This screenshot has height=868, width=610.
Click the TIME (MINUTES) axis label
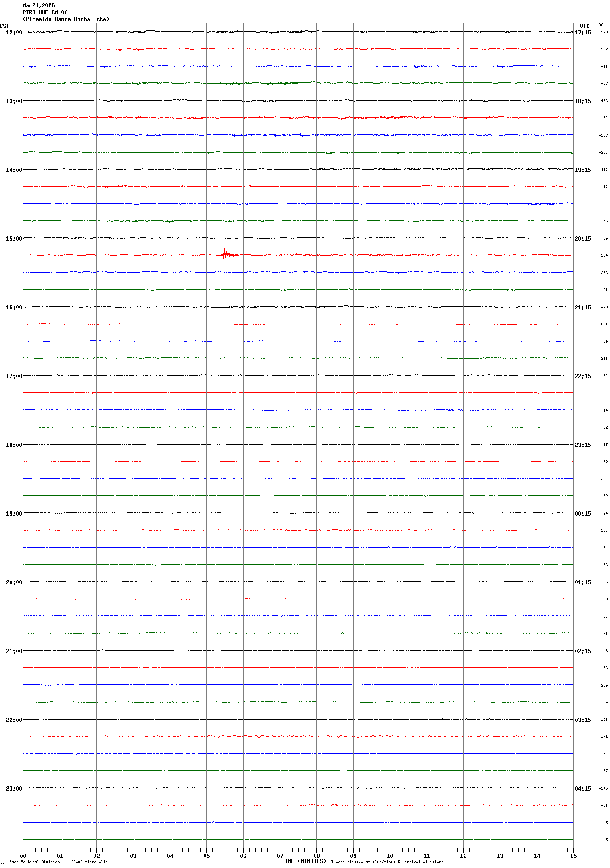pos(303,861)
